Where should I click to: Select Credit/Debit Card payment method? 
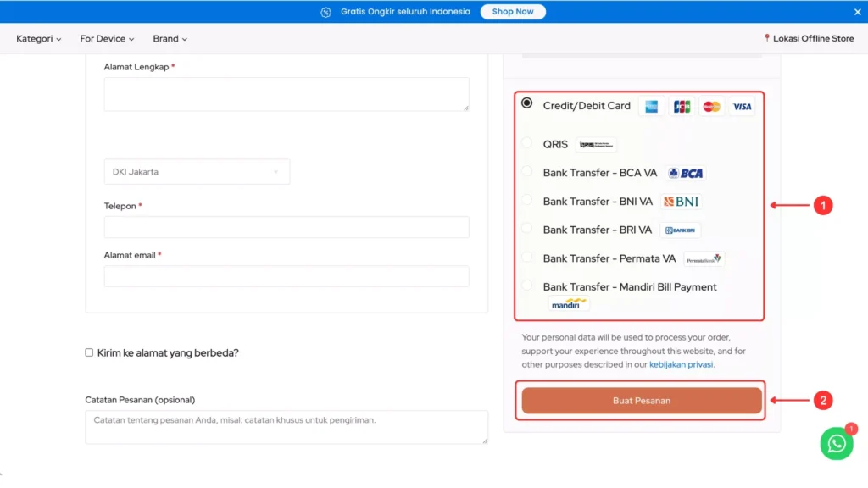[x=527, y=103]
